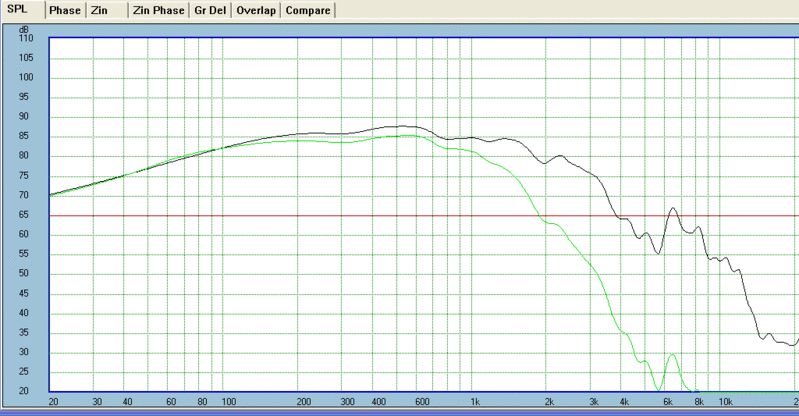
Task: Select the Zin tab
Action: pos(107,10)
